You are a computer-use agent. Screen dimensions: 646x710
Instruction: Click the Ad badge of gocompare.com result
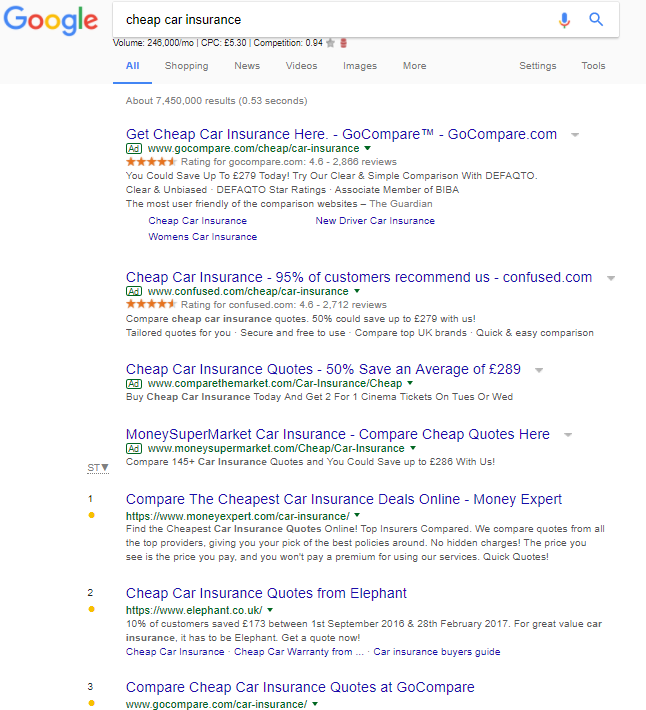click(x=134, y=148)
